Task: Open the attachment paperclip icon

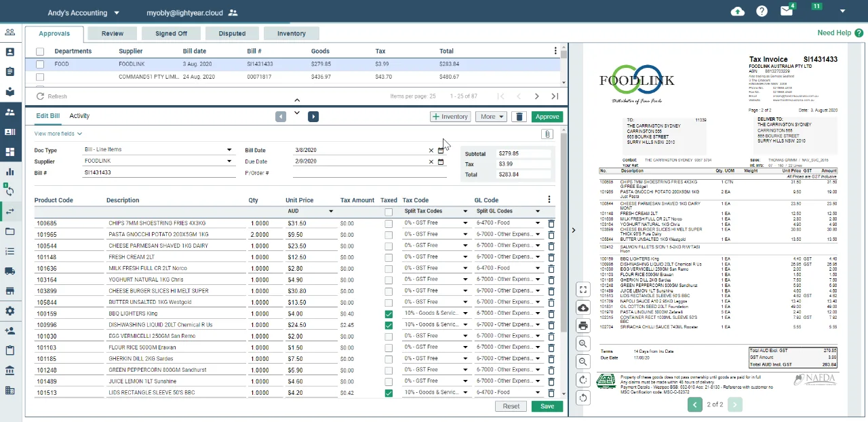Action: click(x=547, y=134)
